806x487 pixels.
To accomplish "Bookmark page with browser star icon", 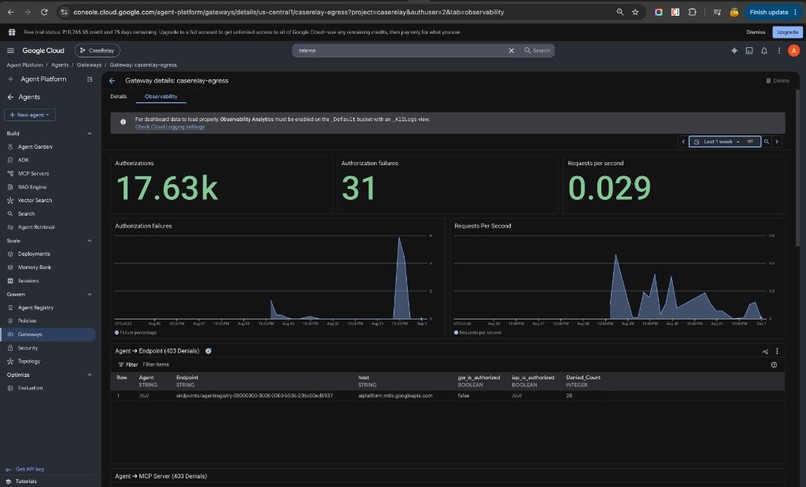I will coord(635,12).
